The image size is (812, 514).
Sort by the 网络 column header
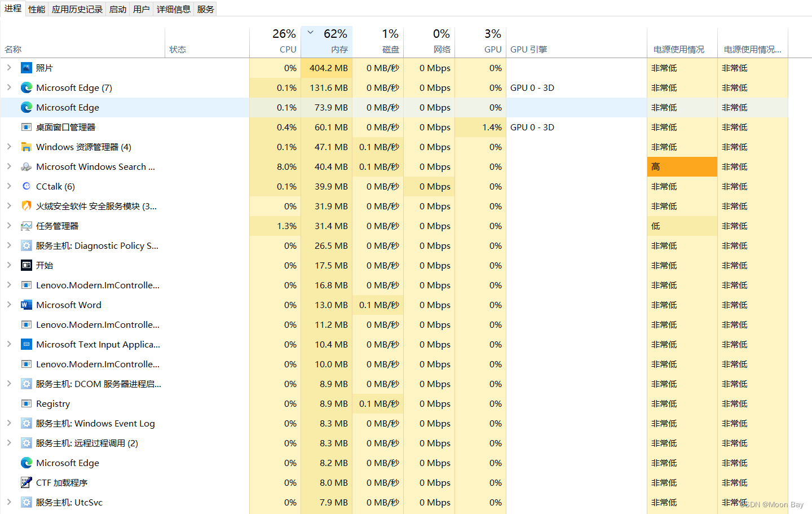(429, 42)
